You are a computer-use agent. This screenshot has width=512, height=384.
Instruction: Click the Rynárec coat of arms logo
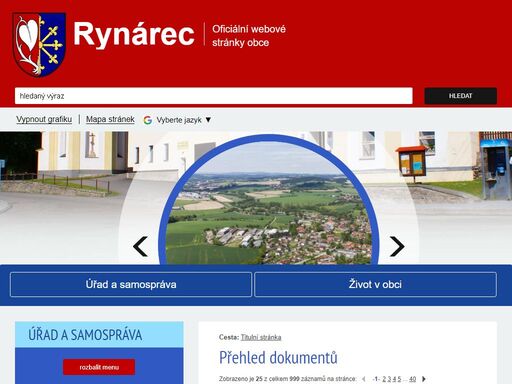tap(39, 45)
